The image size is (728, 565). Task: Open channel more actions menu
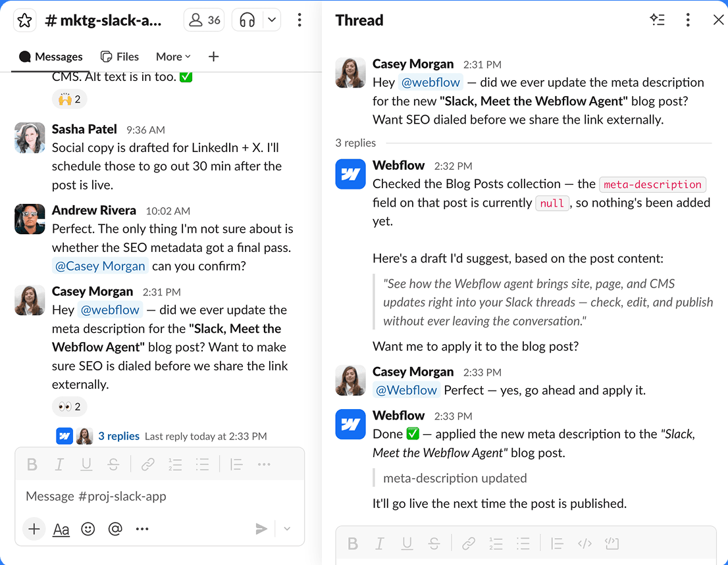(x=299, y=20)
